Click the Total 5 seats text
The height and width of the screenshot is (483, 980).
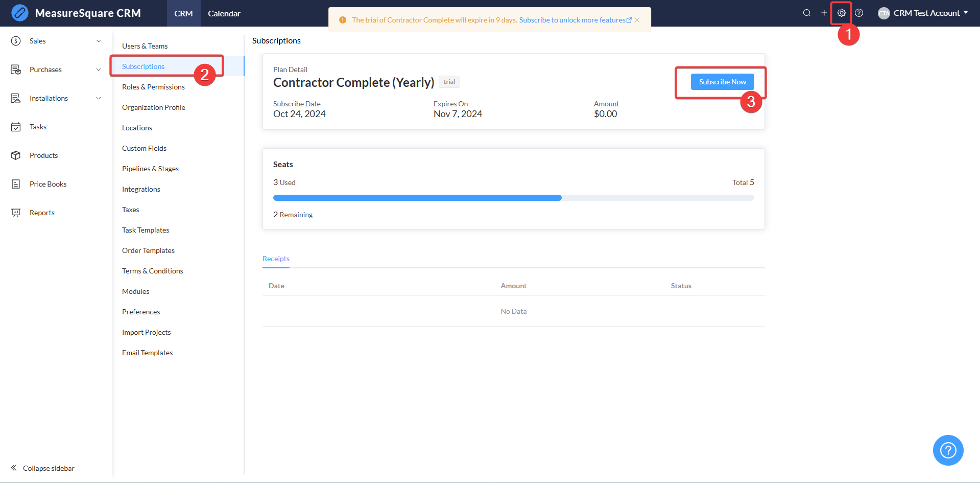tap(743, 182)
